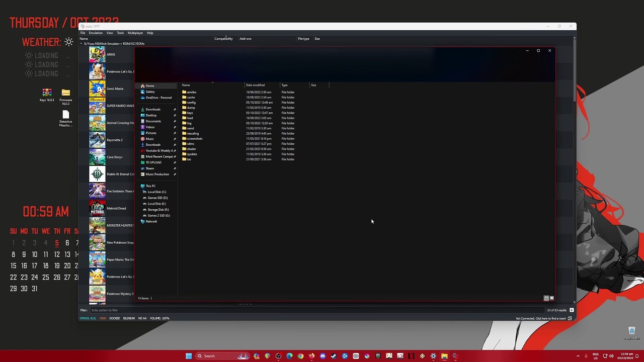
Task: Open Gallery in the sidebar
Action: pos(150,92)
